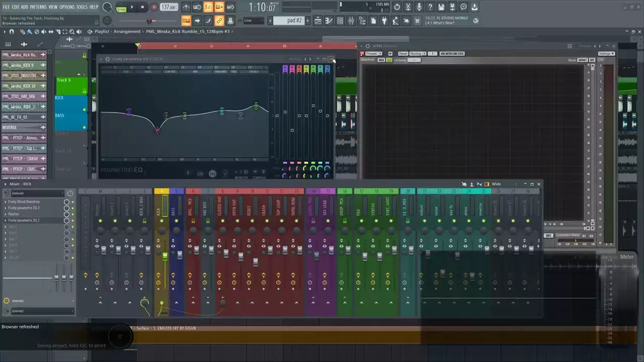Viewport: 644px width, 362px height.
Task: Toggle the metronome icon
Action: coord(186,7)
